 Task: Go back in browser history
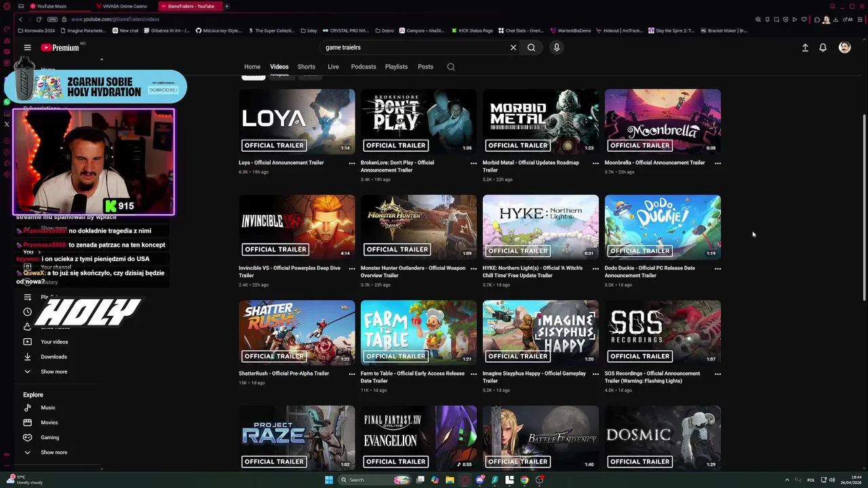[20, 19]
